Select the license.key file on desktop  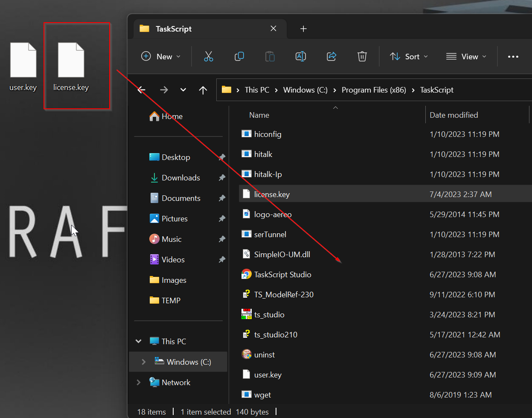(x=71, y=67)
